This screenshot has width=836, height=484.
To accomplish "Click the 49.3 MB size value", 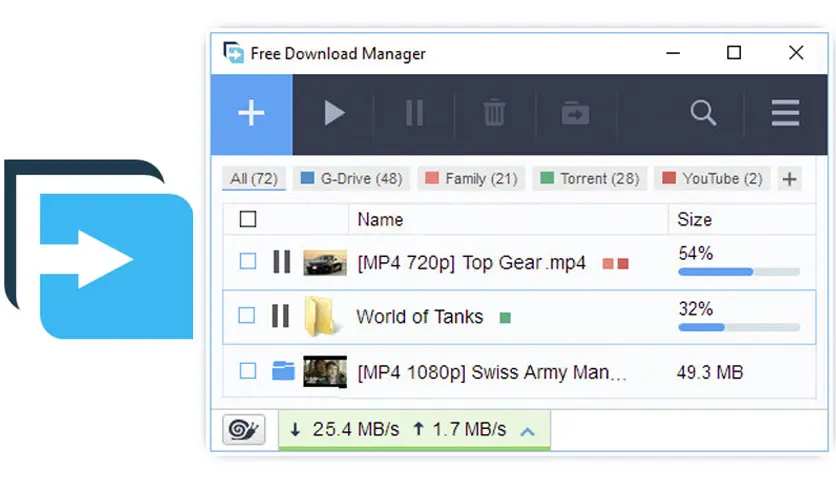I will coord(710,372).
